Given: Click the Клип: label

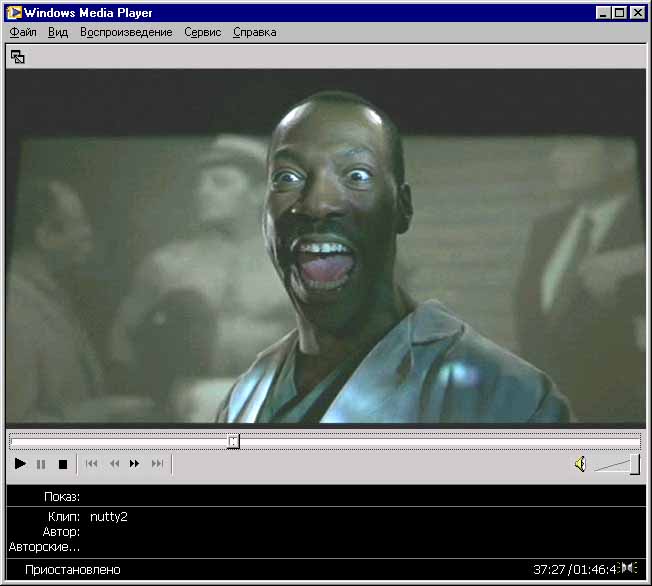Looking at the screenshot, I should (64, 517).
